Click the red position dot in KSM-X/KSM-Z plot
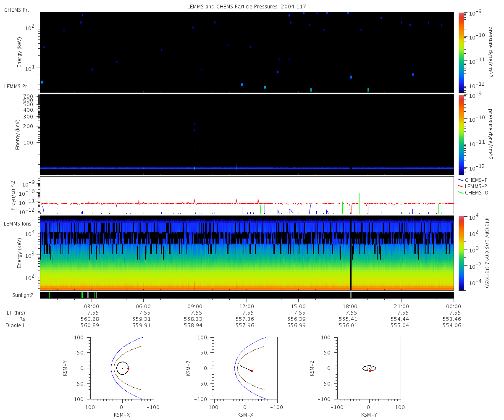The width and height of the screenshot is (504, 420). (252, 371)
